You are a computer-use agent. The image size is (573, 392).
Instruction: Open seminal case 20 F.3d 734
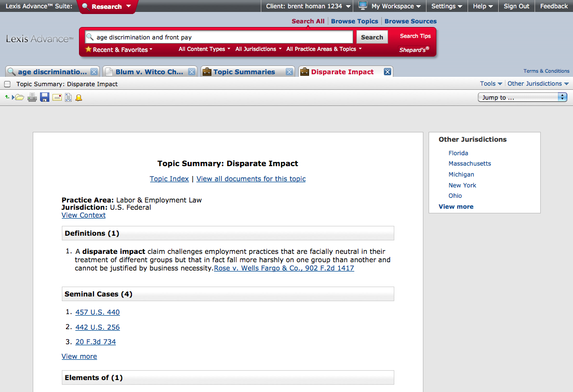point(96,342)
